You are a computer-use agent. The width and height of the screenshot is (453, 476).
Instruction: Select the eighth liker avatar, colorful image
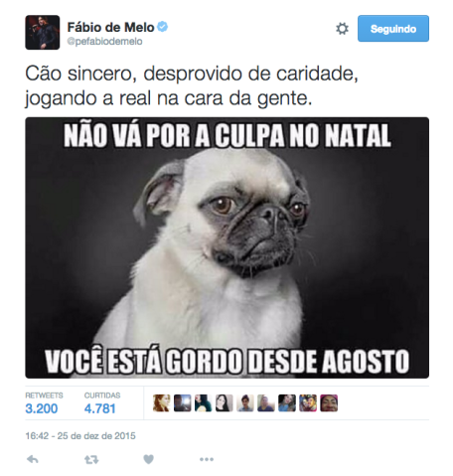tap(308, 403)
